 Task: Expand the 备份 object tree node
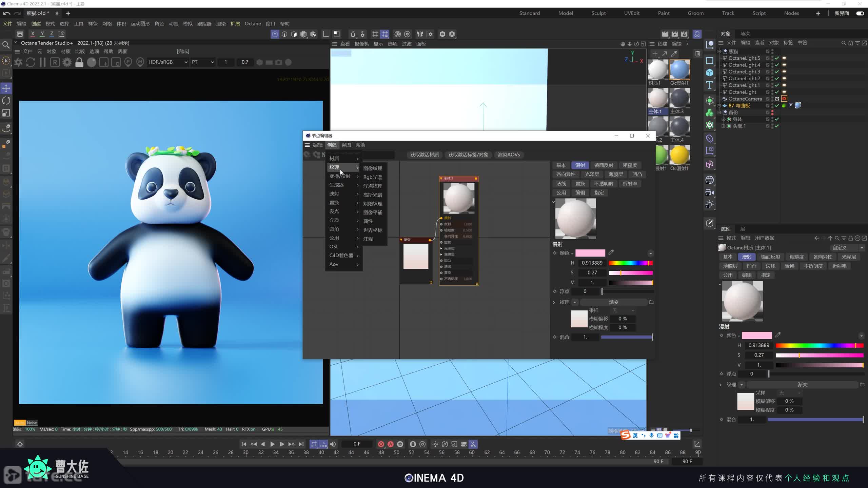coord(719,113)
